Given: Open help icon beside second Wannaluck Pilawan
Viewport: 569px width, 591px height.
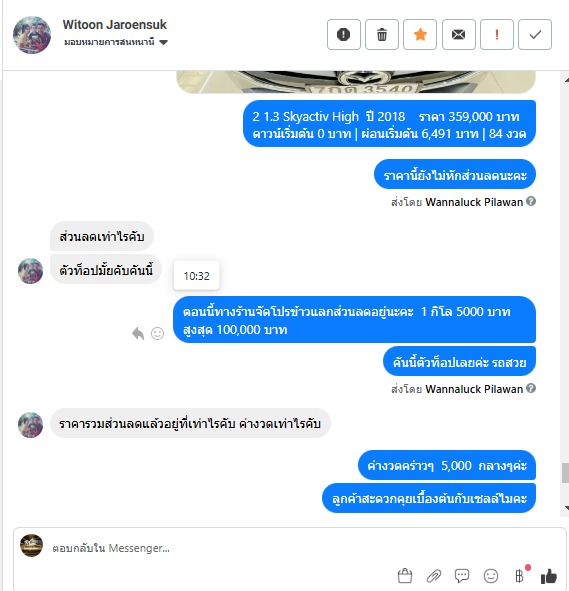Looking at the screenshot, I should 531,388.
